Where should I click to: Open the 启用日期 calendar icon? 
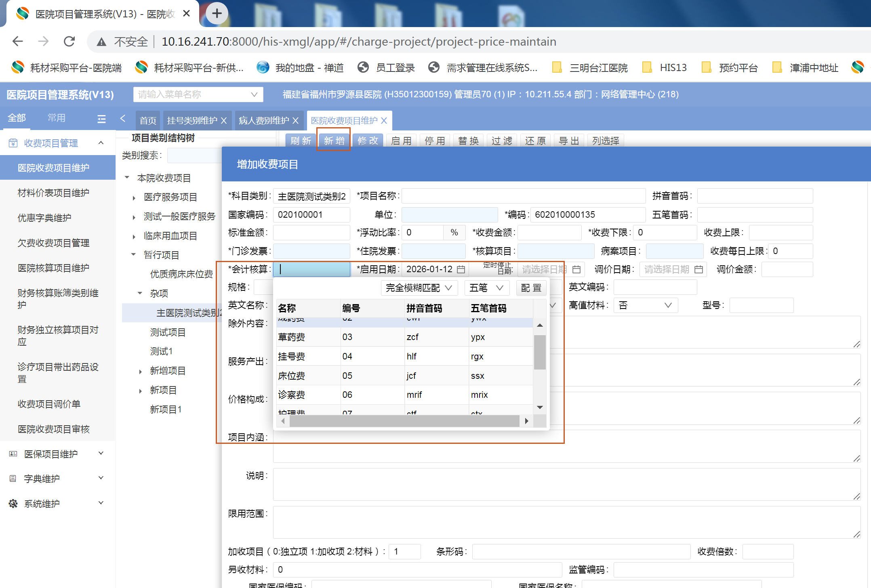(461, 269)
